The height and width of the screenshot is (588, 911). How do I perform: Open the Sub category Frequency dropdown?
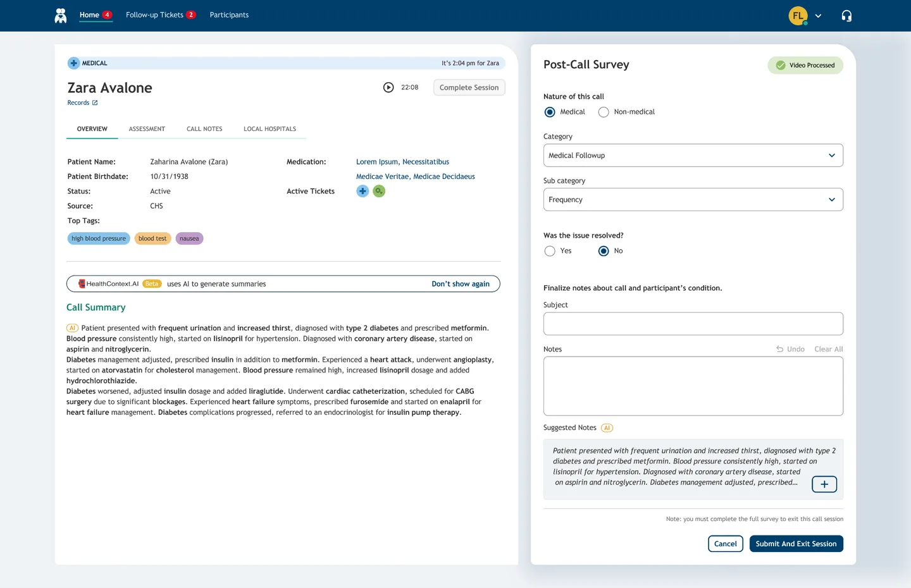click(693, 200)
